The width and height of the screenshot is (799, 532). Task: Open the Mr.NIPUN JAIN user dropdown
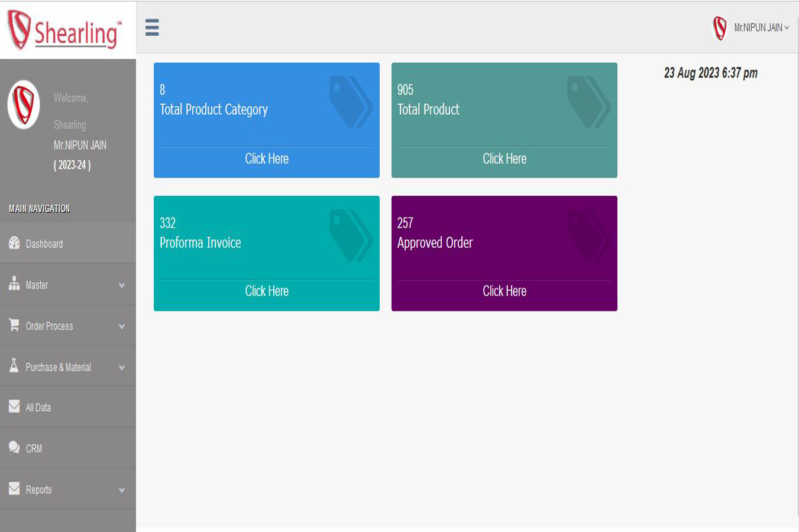click(761, 28)
